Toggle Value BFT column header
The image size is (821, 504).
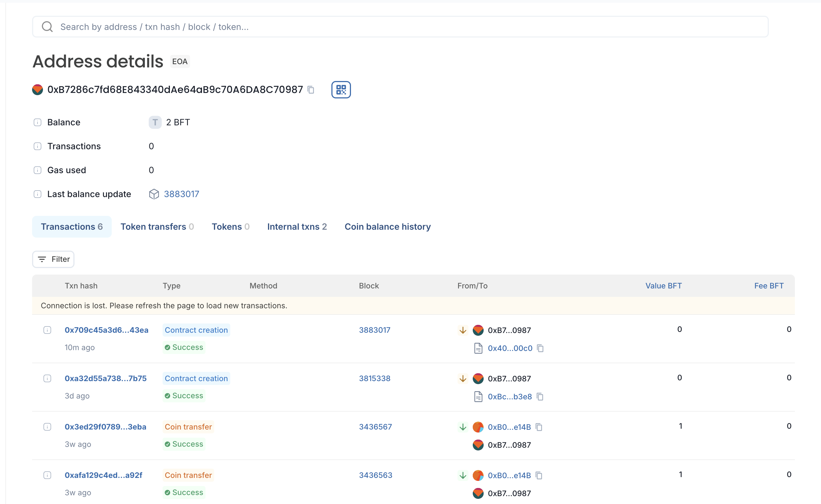[663, 286]
